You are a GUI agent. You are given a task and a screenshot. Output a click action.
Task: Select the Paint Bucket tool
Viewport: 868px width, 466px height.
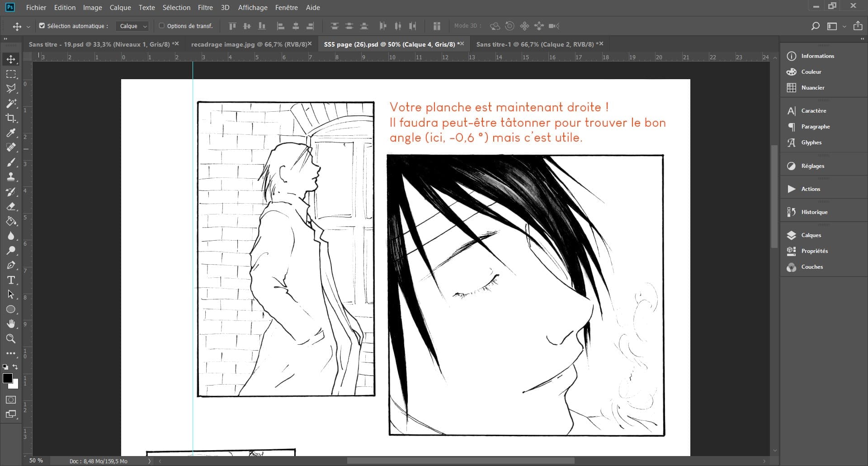[x=11, y=221]
